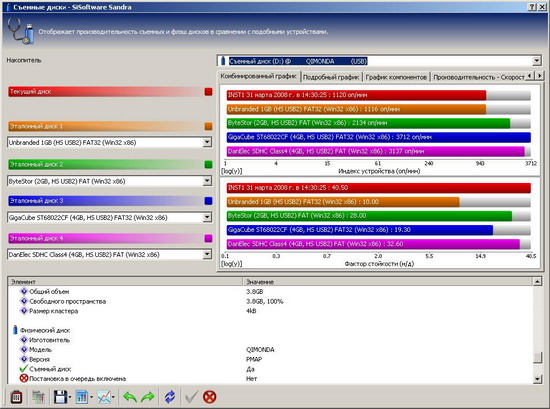Switch to the График компонентов tab
The image size is (550, 409).
(x=396, y=77)
